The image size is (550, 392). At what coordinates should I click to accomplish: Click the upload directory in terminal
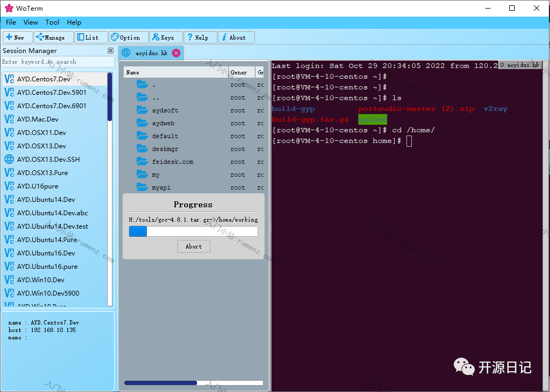point(373,119)
